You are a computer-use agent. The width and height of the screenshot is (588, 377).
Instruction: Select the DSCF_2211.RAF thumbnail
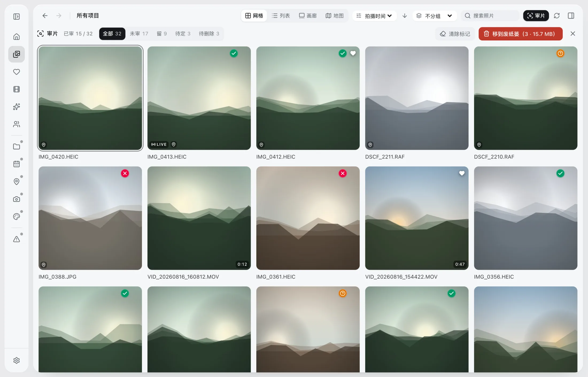click(417, 98)
